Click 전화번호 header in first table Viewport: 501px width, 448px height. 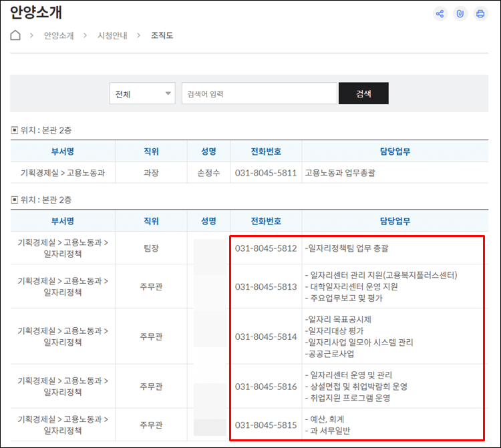point(266,152)
